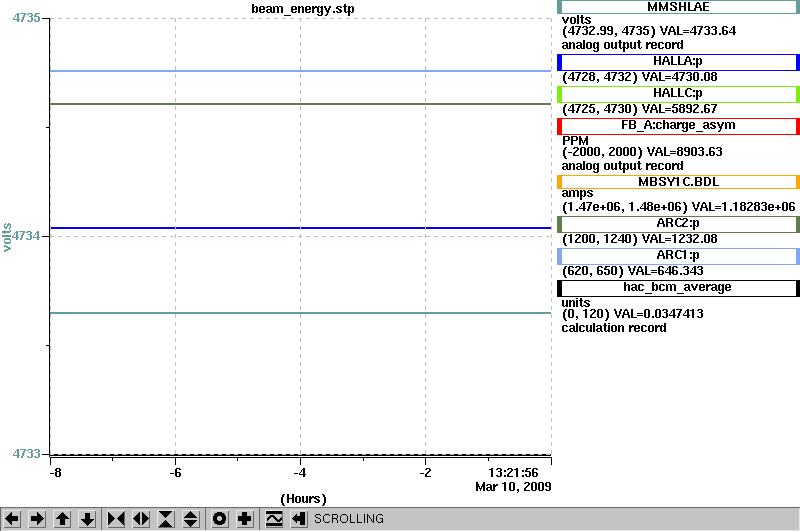This screenshot has width=800, height=531.
Task: Pan the plot up with the up arrow
Action: [62, 519]
